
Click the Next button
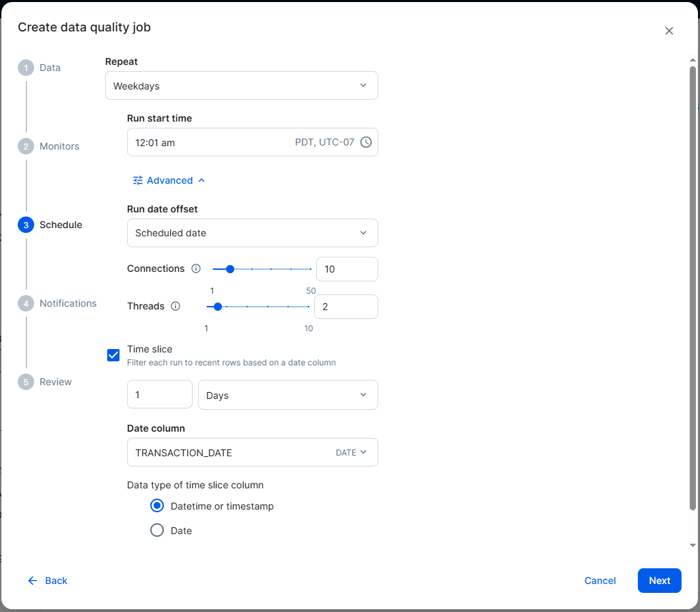pos(658,580)
